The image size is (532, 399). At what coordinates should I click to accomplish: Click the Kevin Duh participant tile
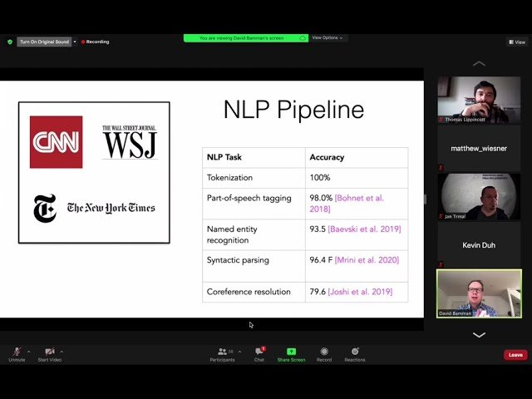click(x=479, y=245)
